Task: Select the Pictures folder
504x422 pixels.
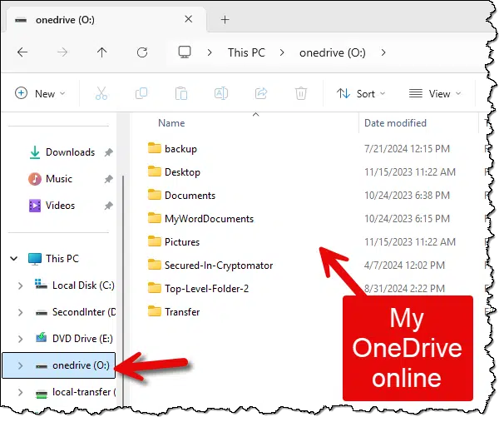Action: (182, 242)
